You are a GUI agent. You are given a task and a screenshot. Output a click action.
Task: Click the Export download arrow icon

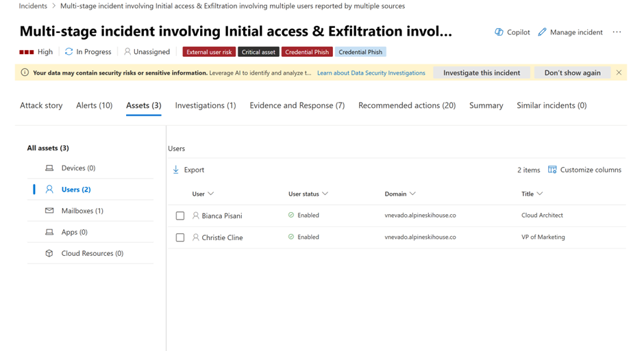coord(176,170)
